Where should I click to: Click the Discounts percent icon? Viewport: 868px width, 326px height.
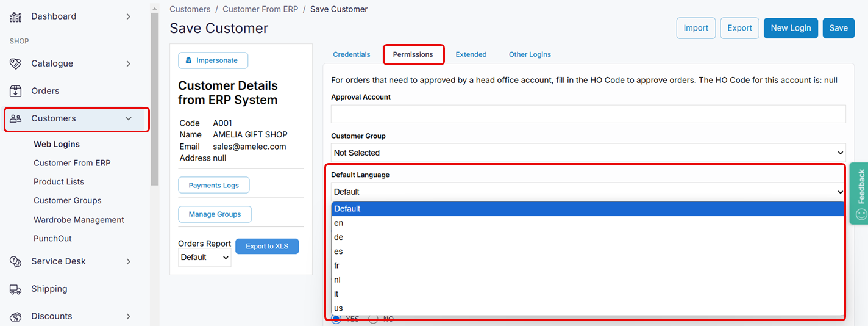[16, 316]
